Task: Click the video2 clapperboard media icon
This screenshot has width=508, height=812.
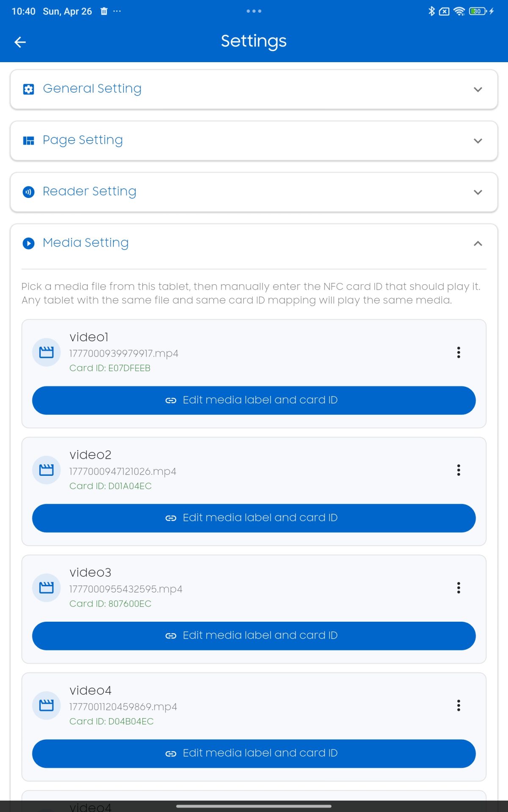Action: (x=47, y=469)
